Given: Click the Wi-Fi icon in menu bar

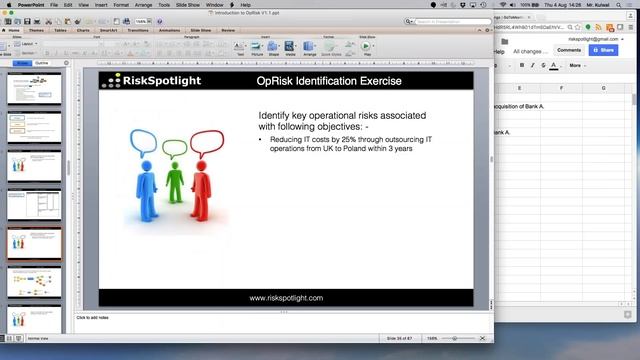Looking at the screenshot, I should coord(503,5).
